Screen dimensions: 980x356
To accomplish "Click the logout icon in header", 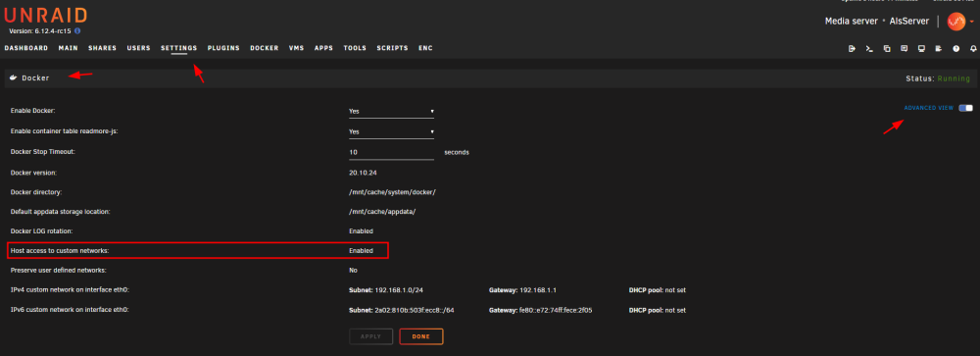I will point(852,48).
